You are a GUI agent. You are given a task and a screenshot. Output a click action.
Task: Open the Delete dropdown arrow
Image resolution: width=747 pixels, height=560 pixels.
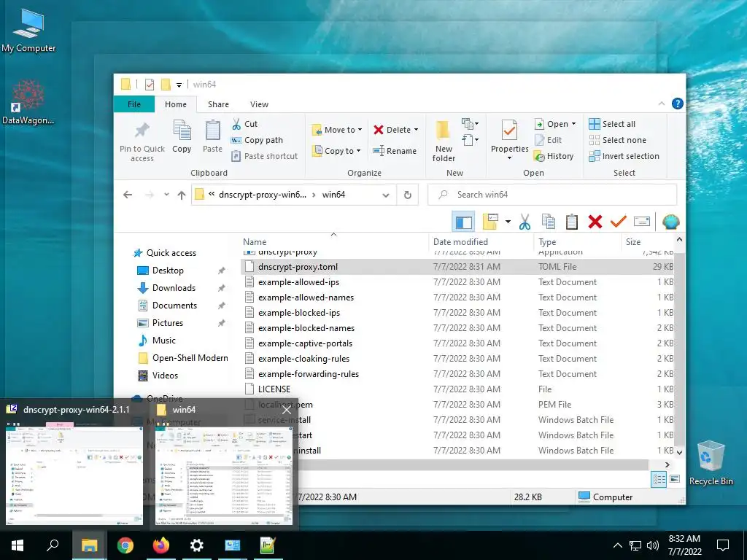(416, 130)
